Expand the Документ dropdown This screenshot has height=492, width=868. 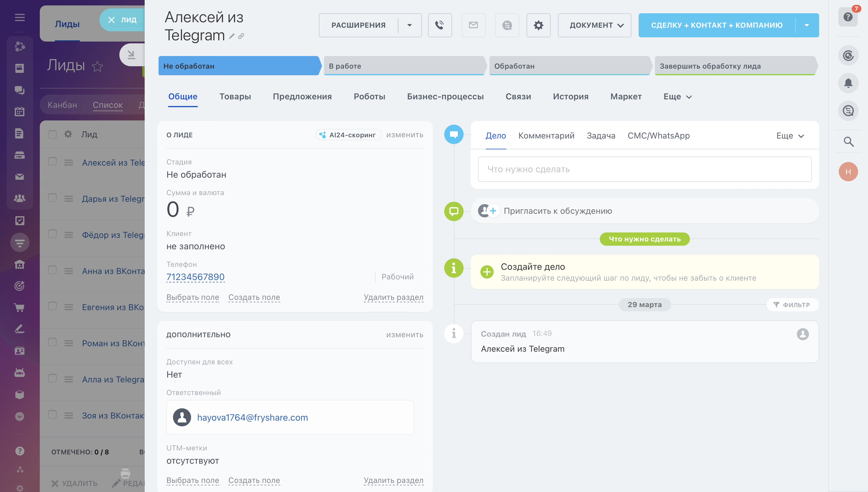pyautogui.click(x=594, y=25)
